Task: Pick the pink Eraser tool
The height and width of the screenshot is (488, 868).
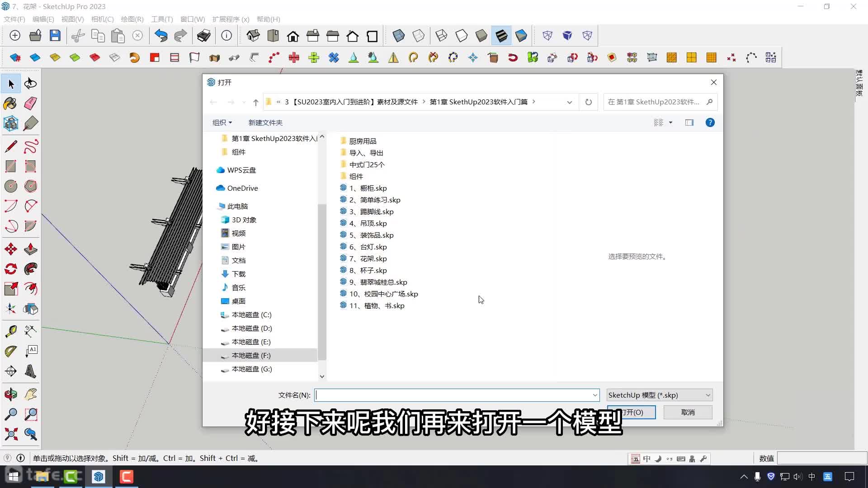Action: (31, 103)
